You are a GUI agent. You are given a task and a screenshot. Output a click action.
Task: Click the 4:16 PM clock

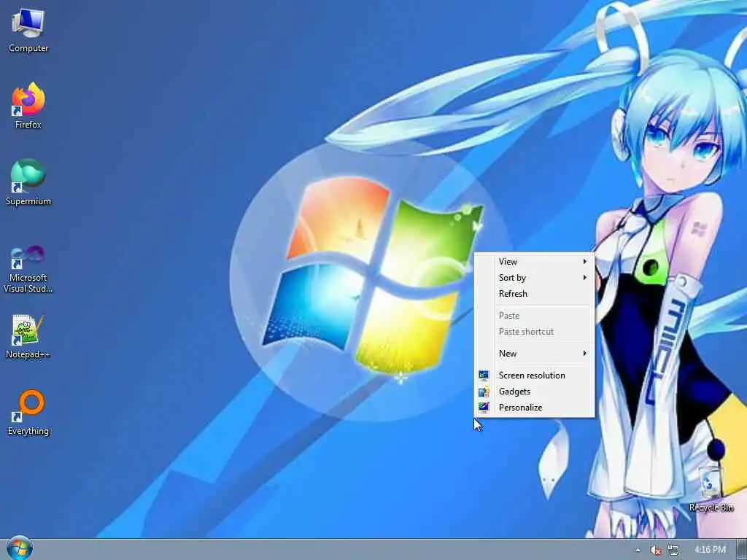(x=710, y=550)
